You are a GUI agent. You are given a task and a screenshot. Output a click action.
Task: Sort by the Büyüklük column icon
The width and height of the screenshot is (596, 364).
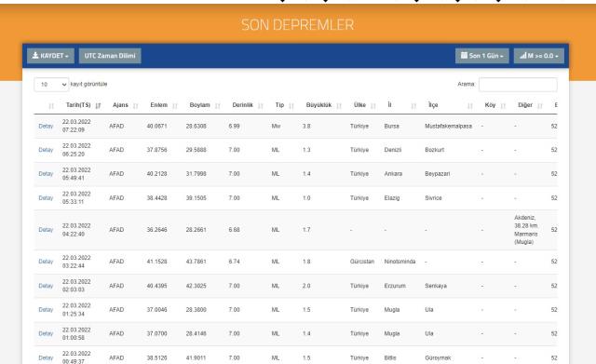click(x=339, y=105)
